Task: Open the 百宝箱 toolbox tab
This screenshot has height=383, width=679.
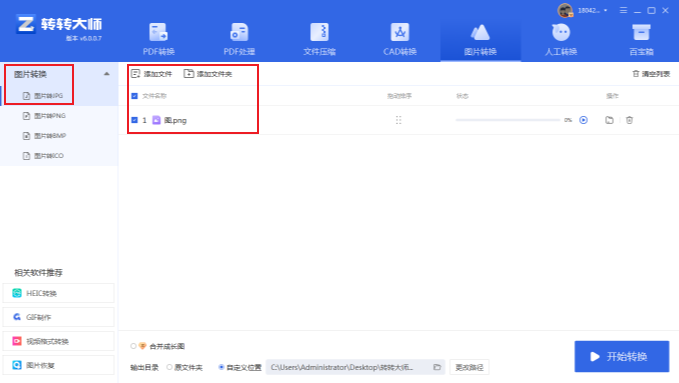Action: (x=641, y=40)
